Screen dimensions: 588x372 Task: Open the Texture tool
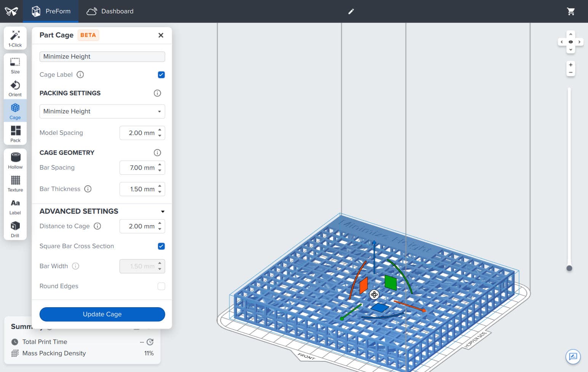click(15, 183)
